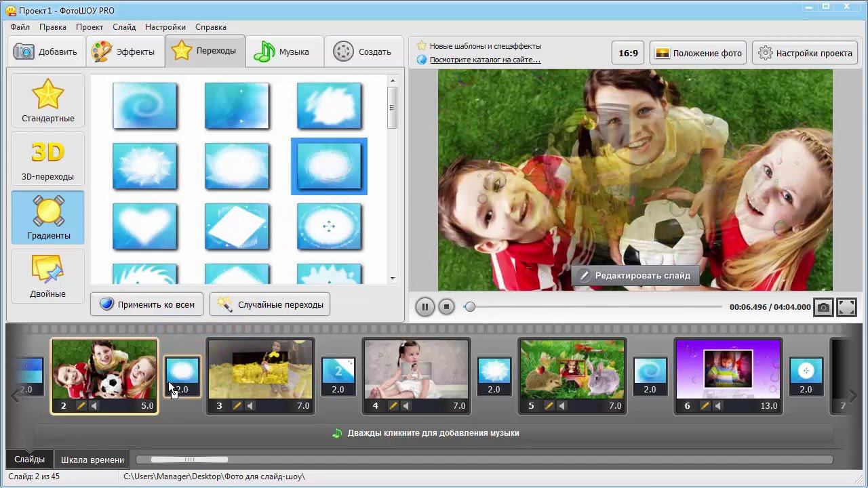Select the heart-shaped gradient transition
The width and height of the screenshot is (868, 488).
[x=144, y=226]
